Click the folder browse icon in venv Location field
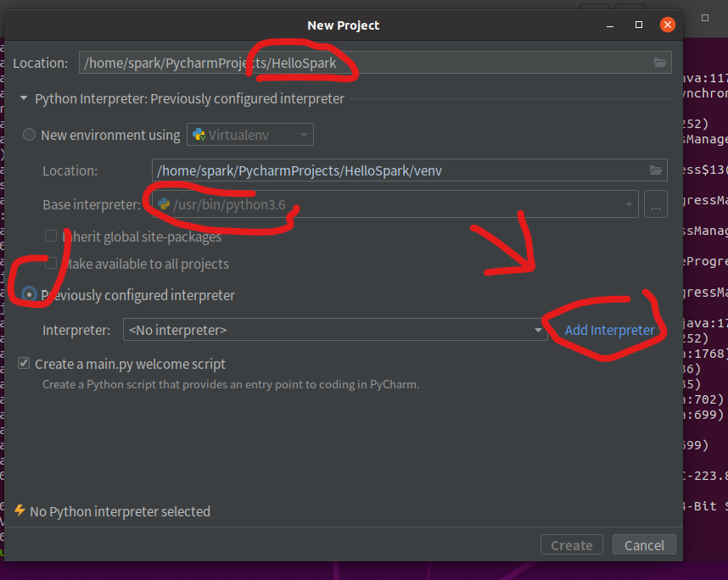The image size is (728, 580). (x=656, y=170)
